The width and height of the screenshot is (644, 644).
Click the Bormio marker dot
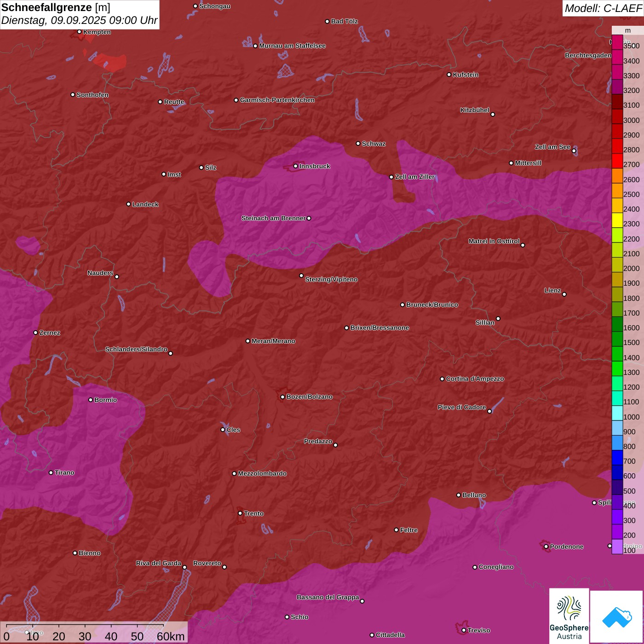pos(91,400)
